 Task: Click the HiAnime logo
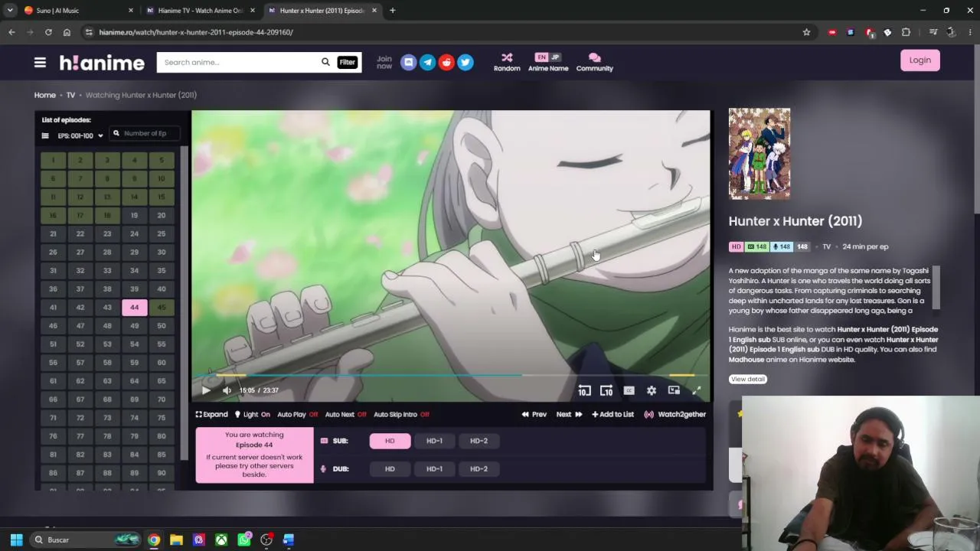pyautogui.click(x=102, y=63)
